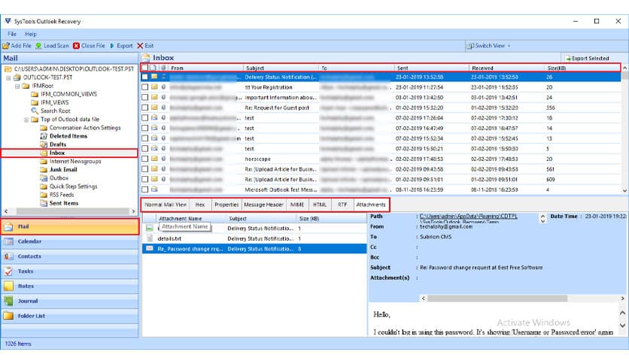Image resolution: width=629 pixels, height=364 pixels.
Task: Switch to the HTML tab
Action: (320, 205)
